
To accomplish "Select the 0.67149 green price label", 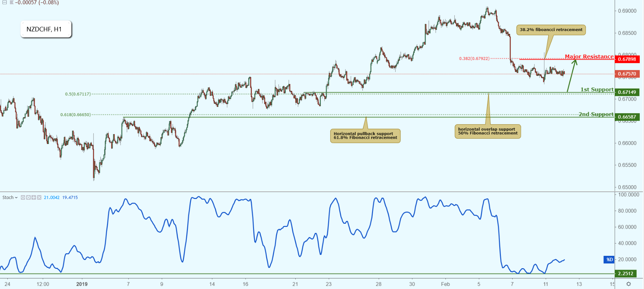I will 627,92.
